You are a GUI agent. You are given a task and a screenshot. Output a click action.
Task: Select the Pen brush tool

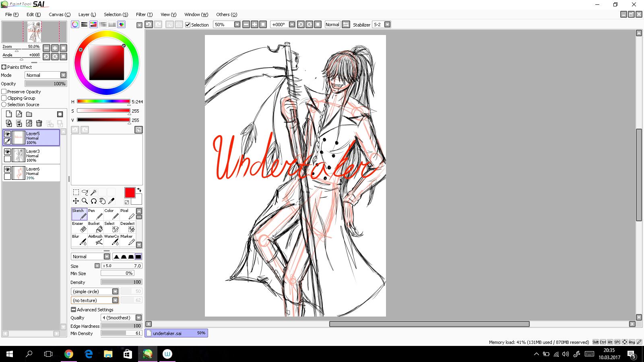coord(95,214)
